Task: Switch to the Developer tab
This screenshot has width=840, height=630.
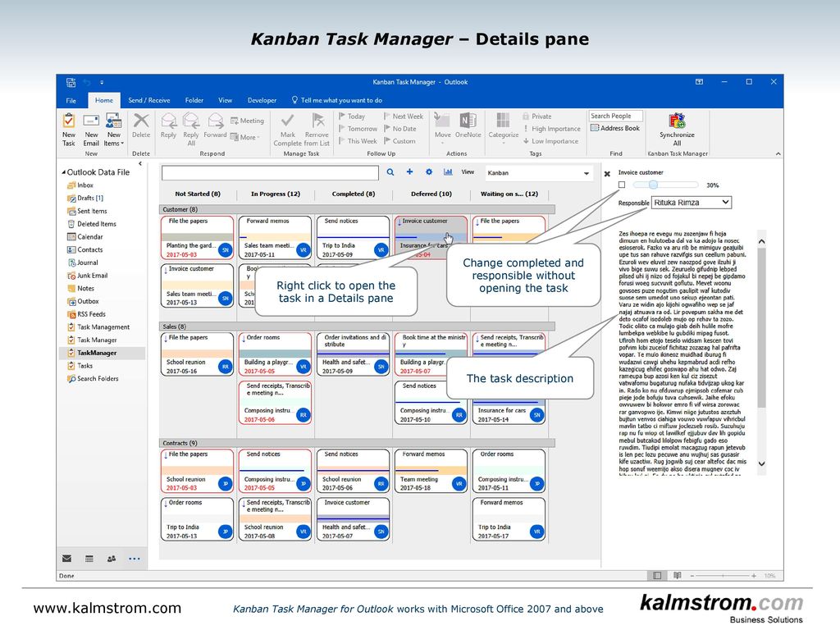Action: click(262, 100)
